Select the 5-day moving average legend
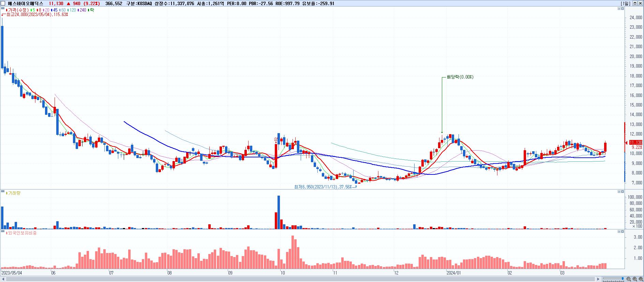Viewport: 644px width, 282px height. pos(32,10)
